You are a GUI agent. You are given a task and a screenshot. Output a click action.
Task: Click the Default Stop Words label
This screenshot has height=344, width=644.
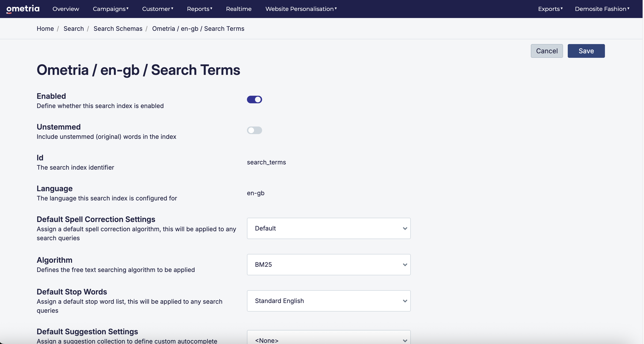pos(72,292)
